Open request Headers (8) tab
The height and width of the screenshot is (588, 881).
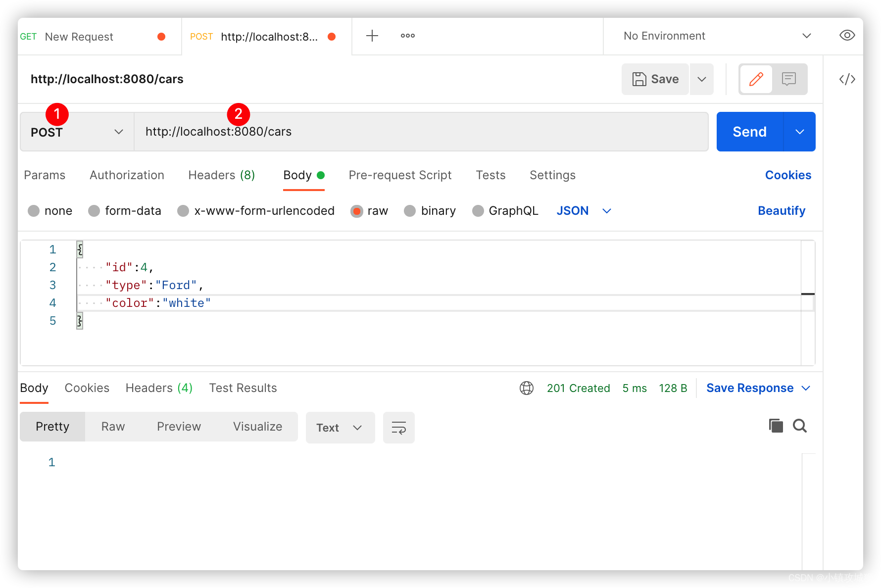(222, 175)
